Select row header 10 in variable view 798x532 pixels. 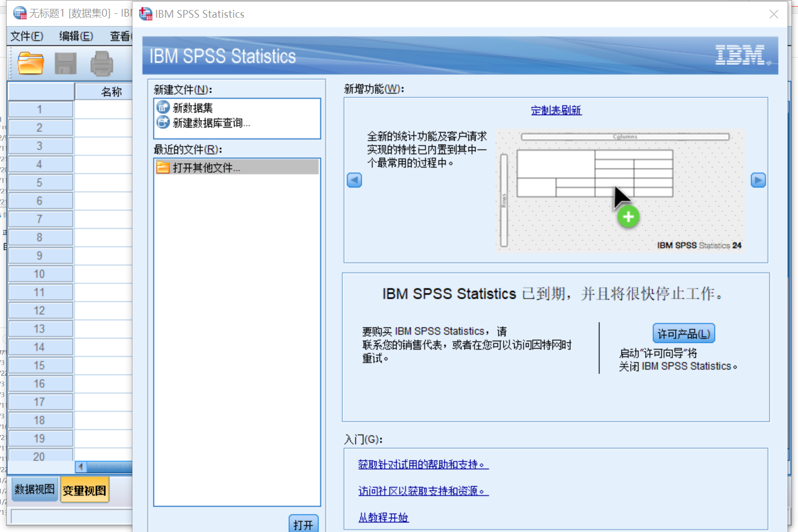point(40,274)
